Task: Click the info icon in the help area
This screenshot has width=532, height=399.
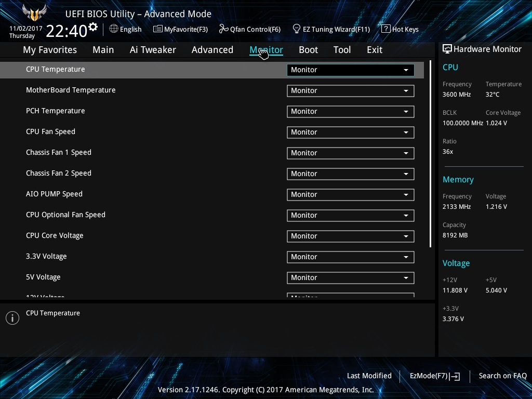Action: point(12,318)
